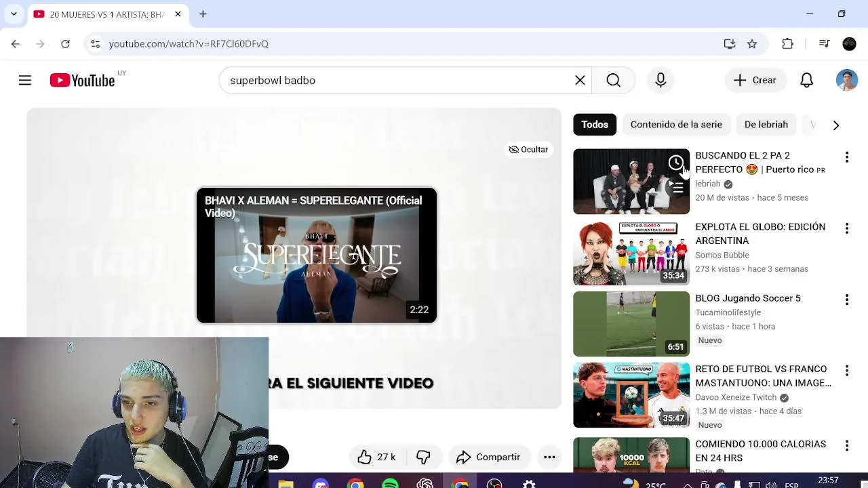Open 'EXPLOTA EL GLOBO' video thumbnail
This screenshot has width=868, height=488.
pyautogui.click(x=631, y=253)
